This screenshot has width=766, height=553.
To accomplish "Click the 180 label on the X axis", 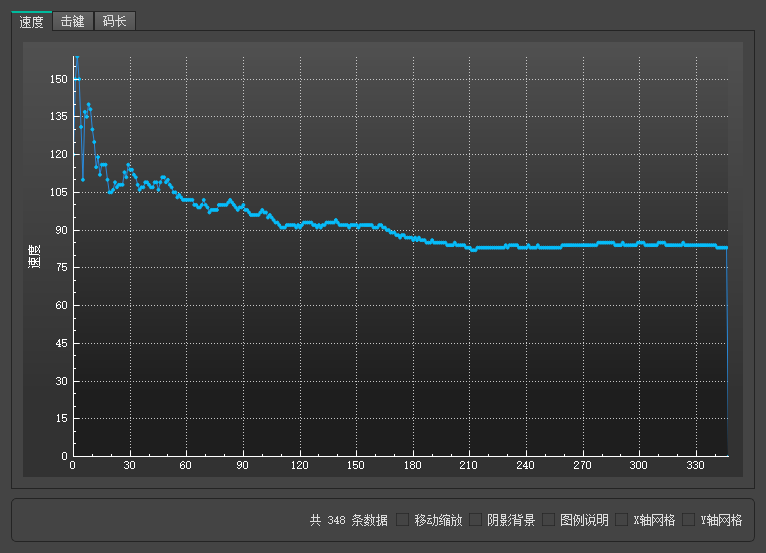I will (414, 466).
